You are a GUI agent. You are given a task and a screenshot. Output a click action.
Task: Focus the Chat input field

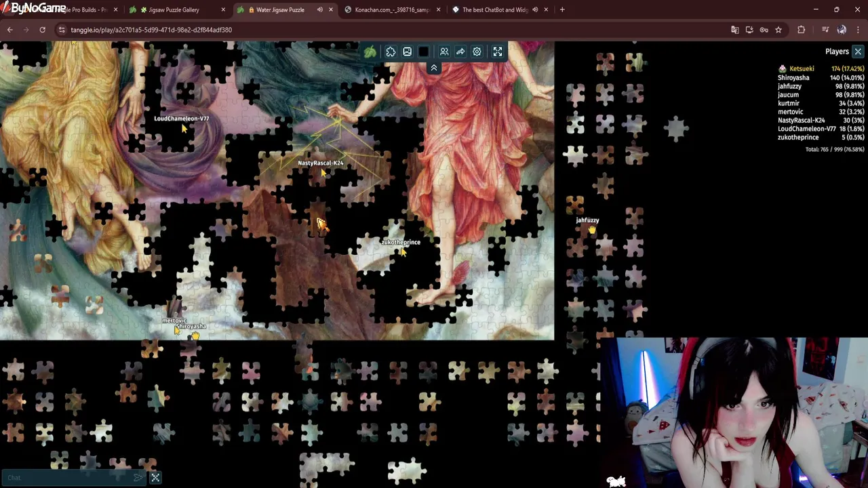click(x=68, y=478)
